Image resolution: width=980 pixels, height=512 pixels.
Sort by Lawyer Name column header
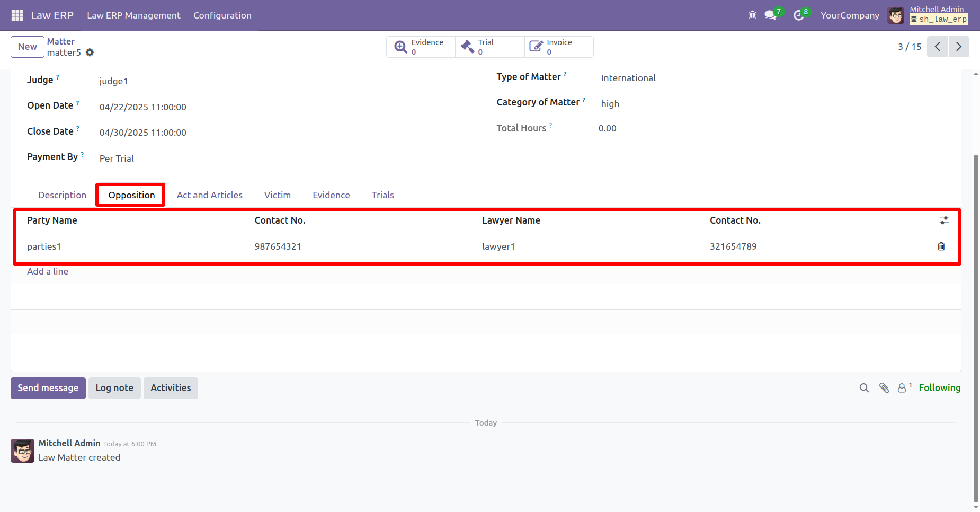coord(511,220)
